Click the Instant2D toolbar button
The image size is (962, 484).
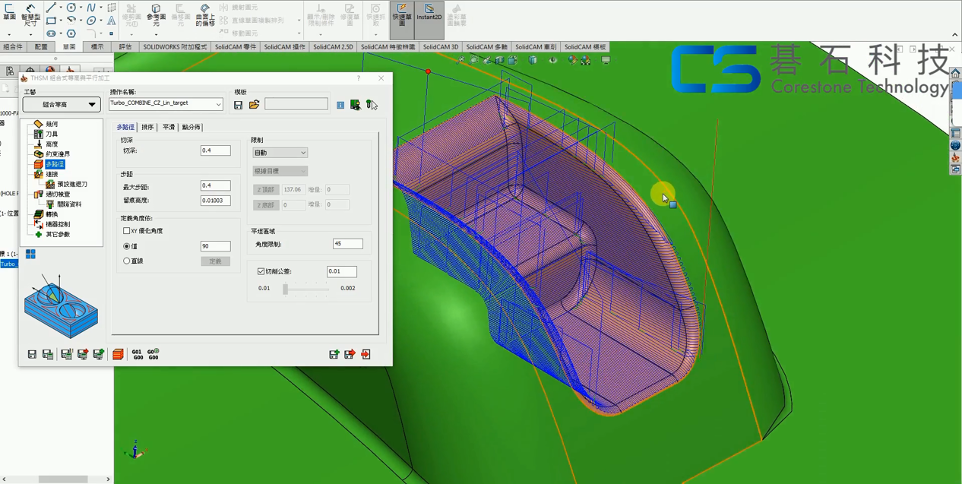tap(429, 13)
